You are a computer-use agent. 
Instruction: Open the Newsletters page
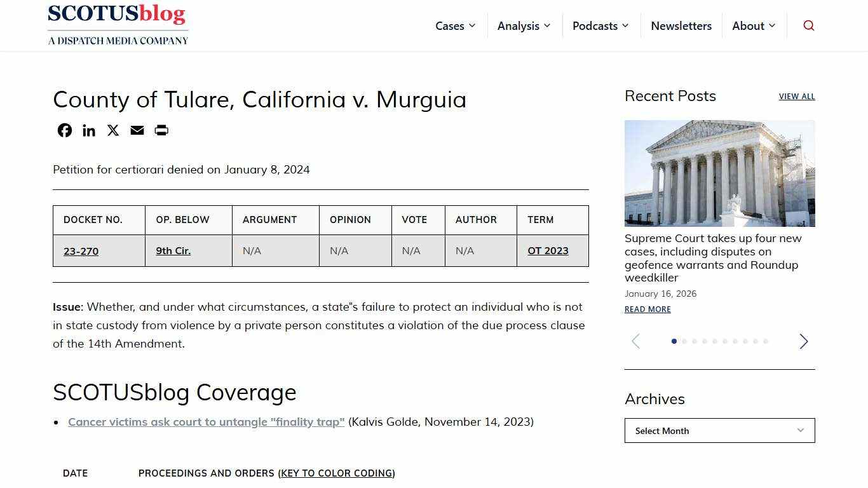tap(681, 26)
